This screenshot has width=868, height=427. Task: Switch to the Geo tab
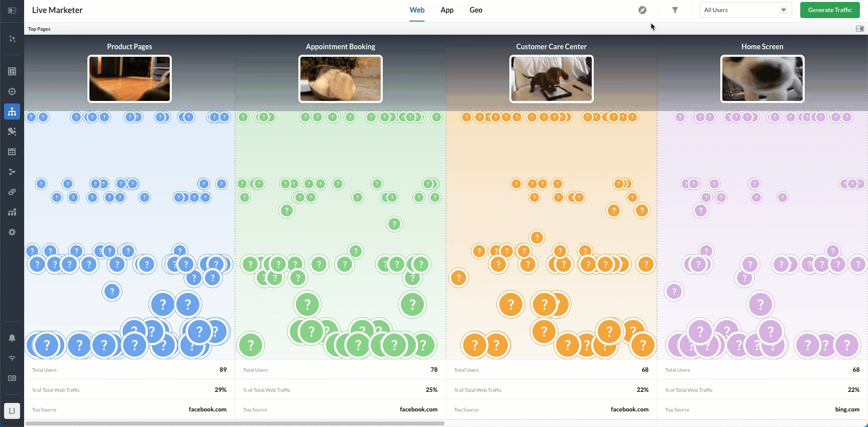[476, 10]
